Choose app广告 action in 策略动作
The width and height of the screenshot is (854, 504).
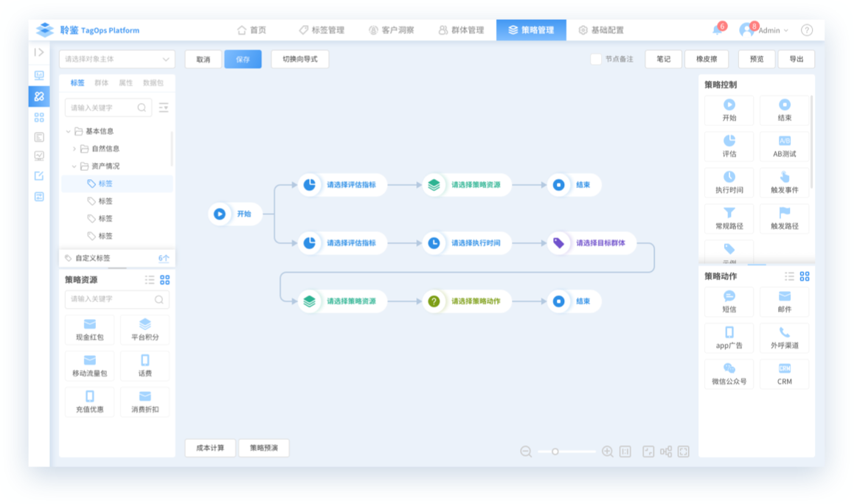pyautogui.click(x=729, y=338)
